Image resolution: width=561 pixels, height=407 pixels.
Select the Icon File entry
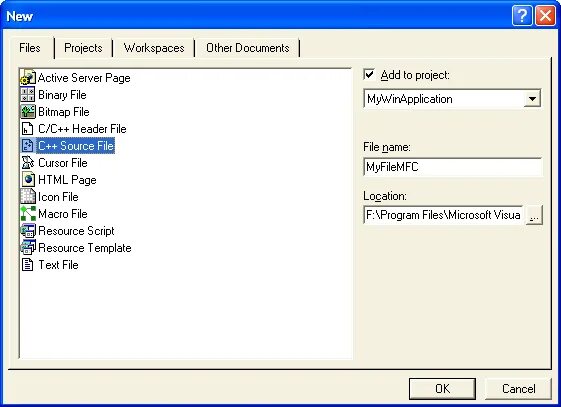tap(58, 197)
